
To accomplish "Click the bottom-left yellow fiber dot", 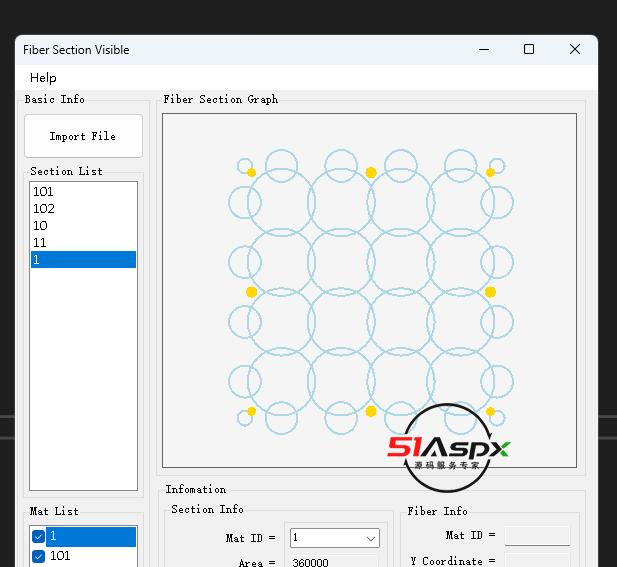I will tap(251, 411).
